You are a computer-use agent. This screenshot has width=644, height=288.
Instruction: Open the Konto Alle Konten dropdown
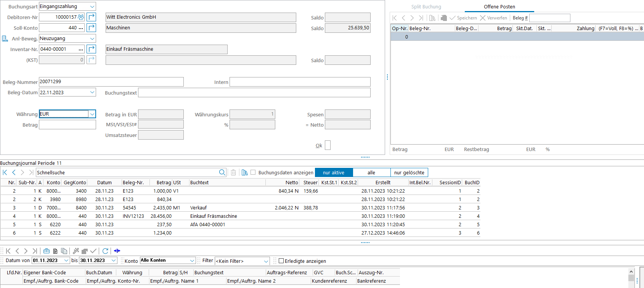192,261
